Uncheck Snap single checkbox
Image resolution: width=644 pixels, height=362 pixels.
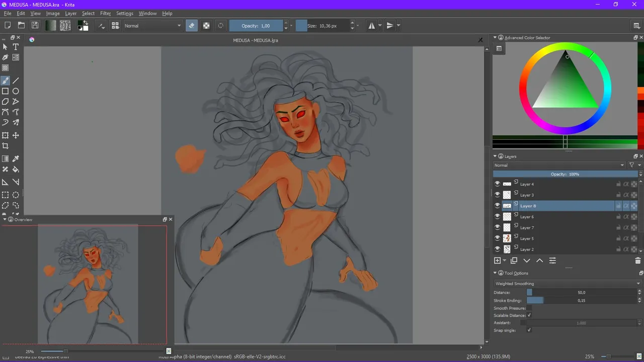529,330
